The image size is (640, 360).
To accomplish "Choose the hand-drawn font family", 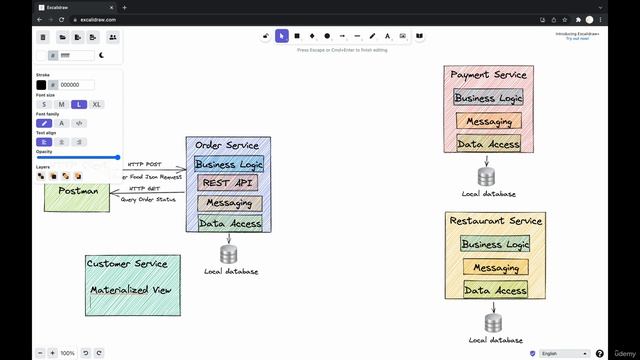I will coord(44,123).
